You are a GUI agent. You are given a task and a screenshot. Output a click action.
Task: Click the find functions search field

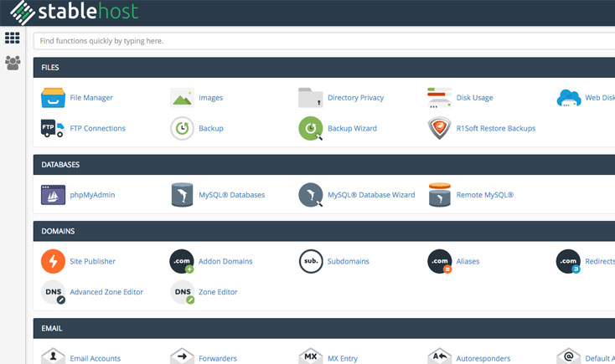323,40
